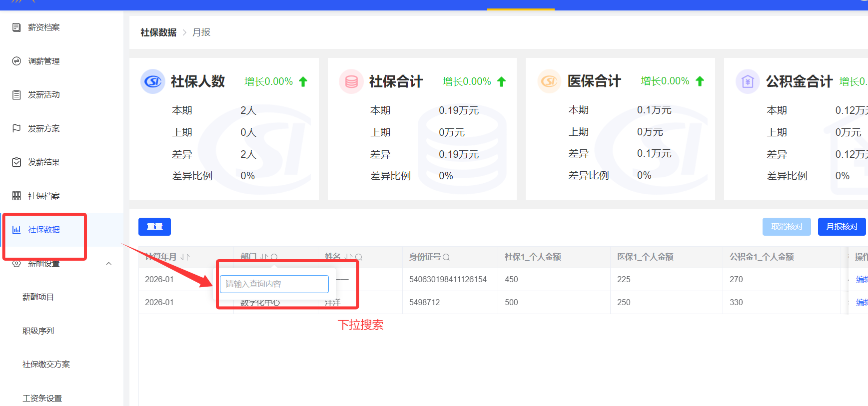
Task: Open 职级序列 submenu item
Action: (x=38, y=331)
